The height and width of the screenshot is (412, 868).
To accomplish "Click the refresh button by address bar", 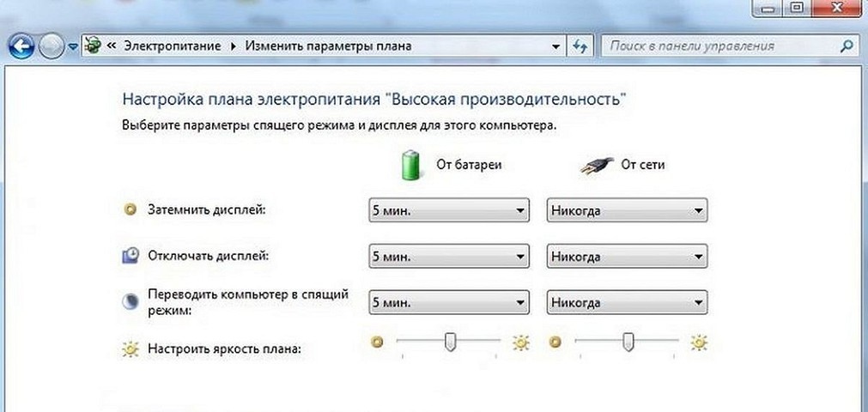I will tap(580, 46).
